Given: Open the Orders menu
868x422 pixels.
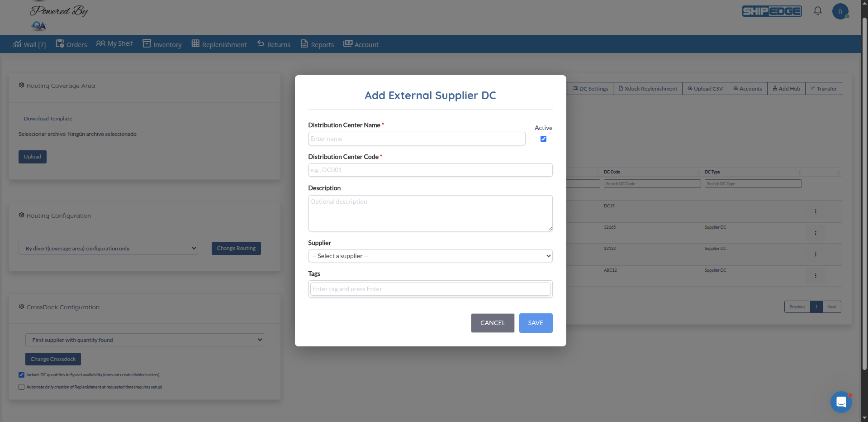Looking at the screenshot, I should click(71, 44).
